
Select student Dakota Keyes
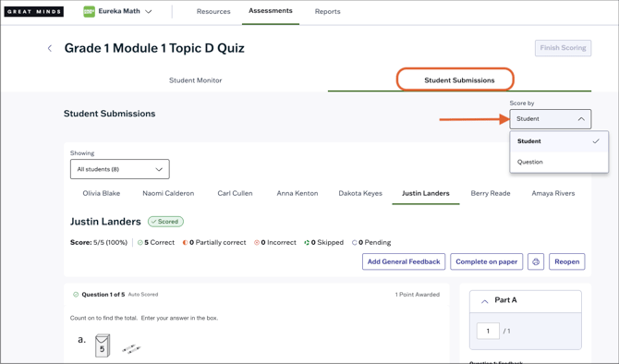tap(360, 193)
